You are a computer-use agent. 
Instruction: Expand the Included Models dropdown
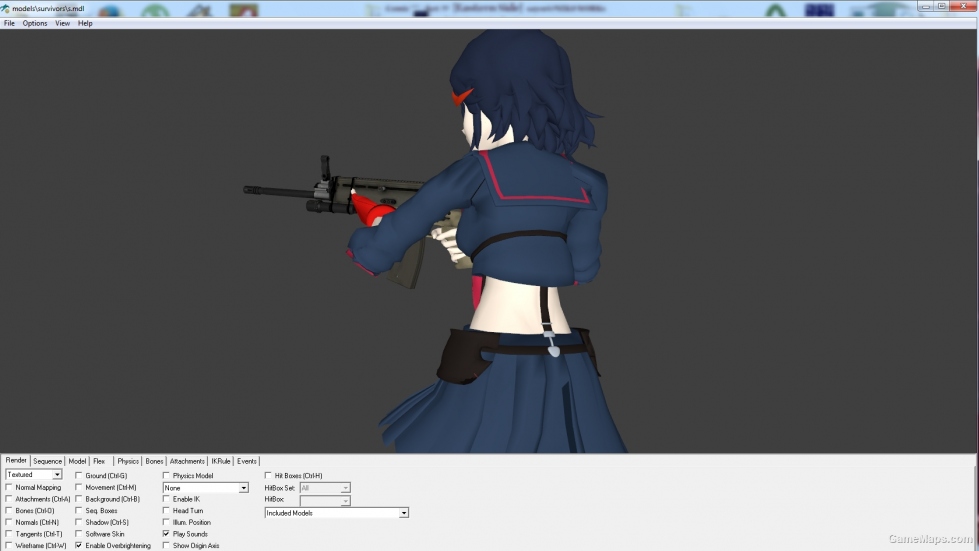337,513
